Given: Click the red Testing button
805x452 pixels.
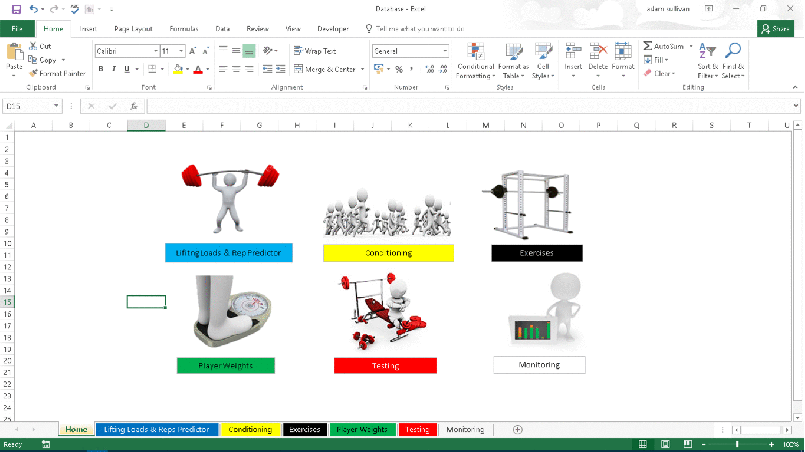Looking at the screenshot, I should click(x=385, y=366).
